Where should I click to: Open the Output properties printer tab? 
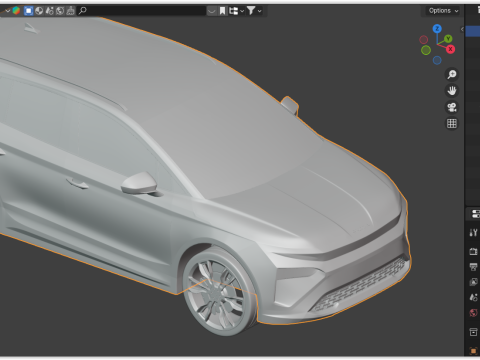click(x=473, y=267)
